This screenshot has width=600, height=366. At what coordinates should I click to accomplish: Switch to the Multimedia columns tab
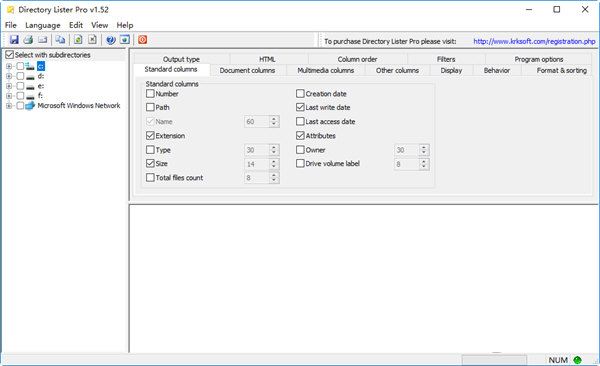pyautogui.click(x=326, y=70)
